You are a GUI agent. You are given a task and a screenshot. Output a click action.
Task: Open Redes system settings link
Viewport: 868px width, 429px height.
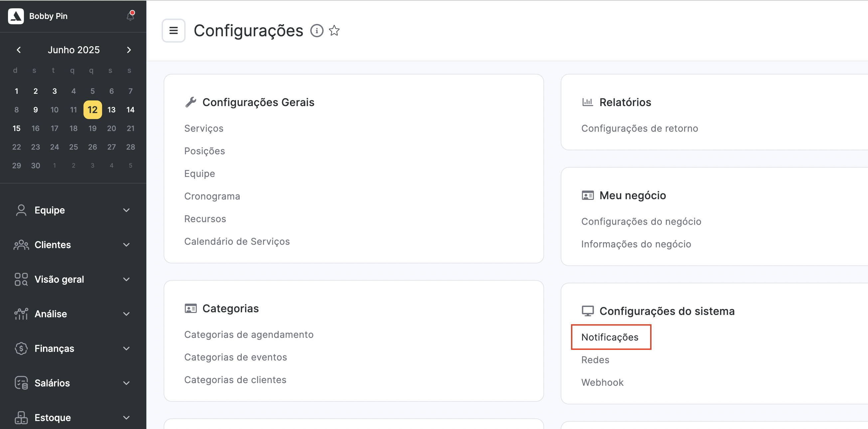point(595,360)
